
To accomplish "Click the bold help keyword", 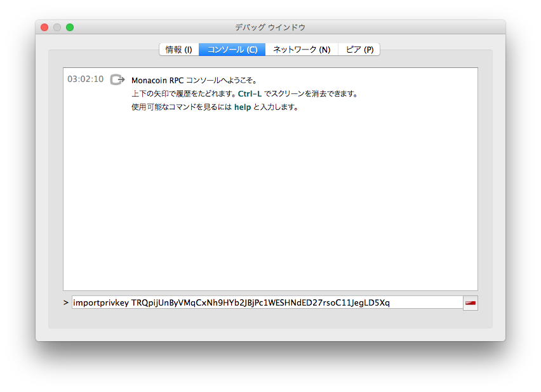I will [242, 107].
